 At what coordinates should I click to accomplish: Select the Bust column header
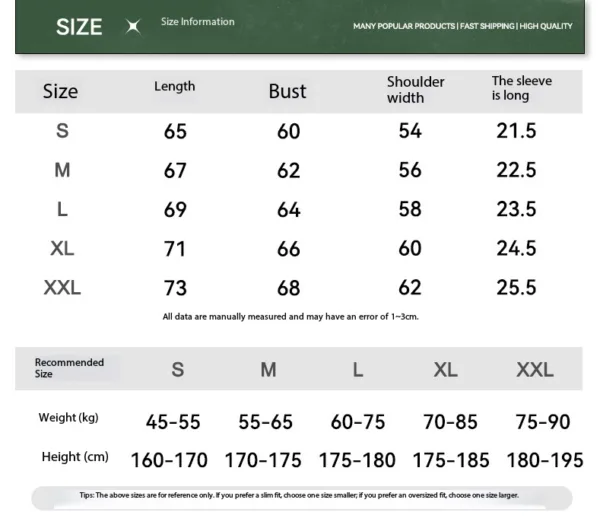click(287, 91)
